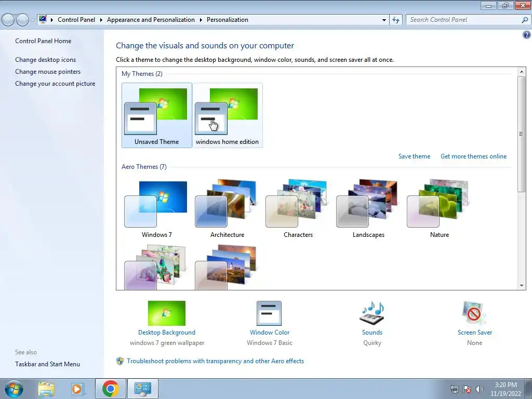Open Change desktop icons
This screenshot has height=399, width=532.
click(x=46, y=60)
